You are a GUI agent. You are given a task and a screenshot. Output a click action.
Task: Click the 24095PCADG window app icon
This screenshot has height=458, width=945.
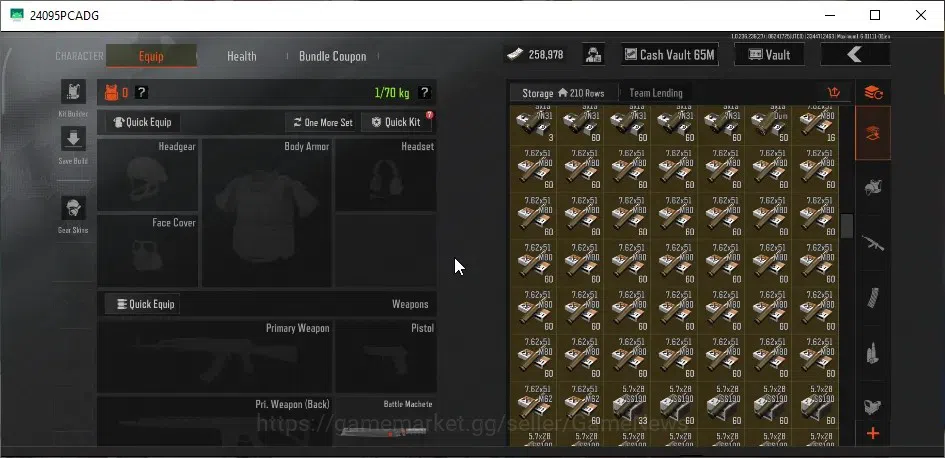[17, 15]
